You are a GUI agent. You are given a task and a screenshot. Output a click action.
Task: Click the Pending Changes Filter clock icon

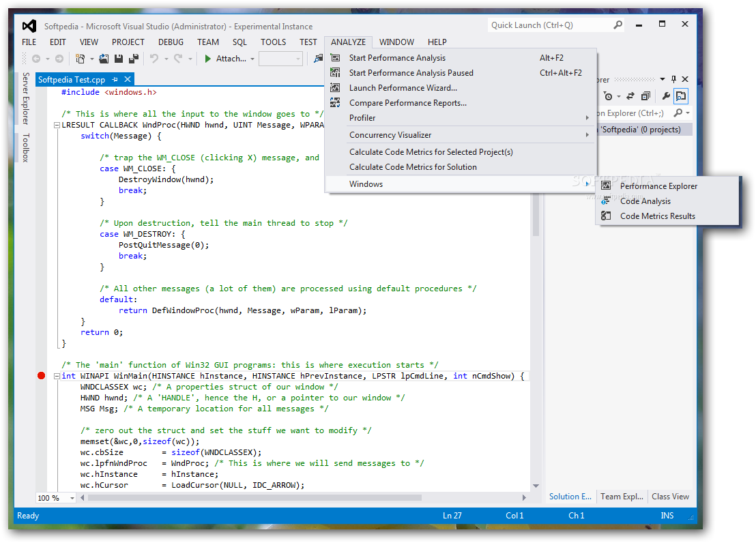609,96
